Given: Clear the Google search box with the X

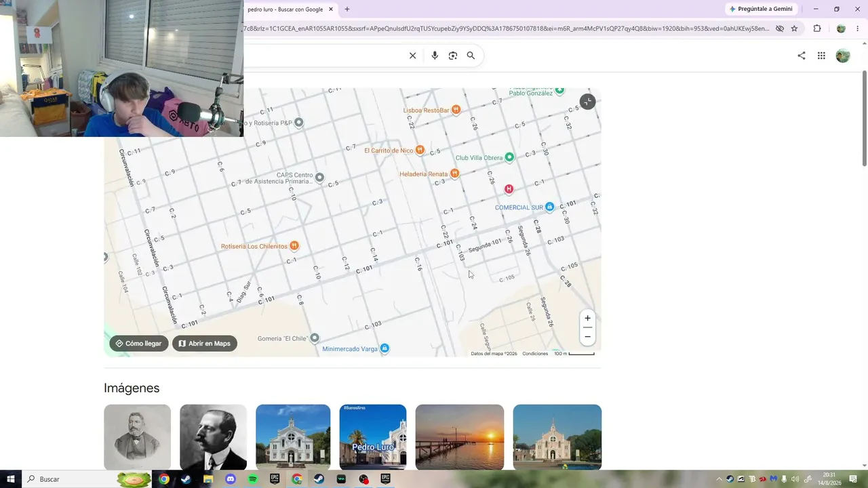Looking at the screenshot, I should coord(412,56).
